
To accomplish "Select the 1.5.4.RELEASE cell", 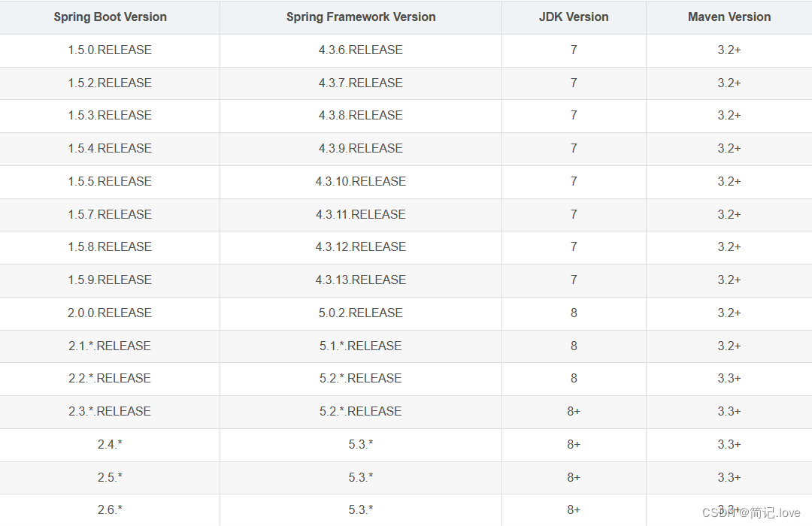I will [x=110, y=149].
